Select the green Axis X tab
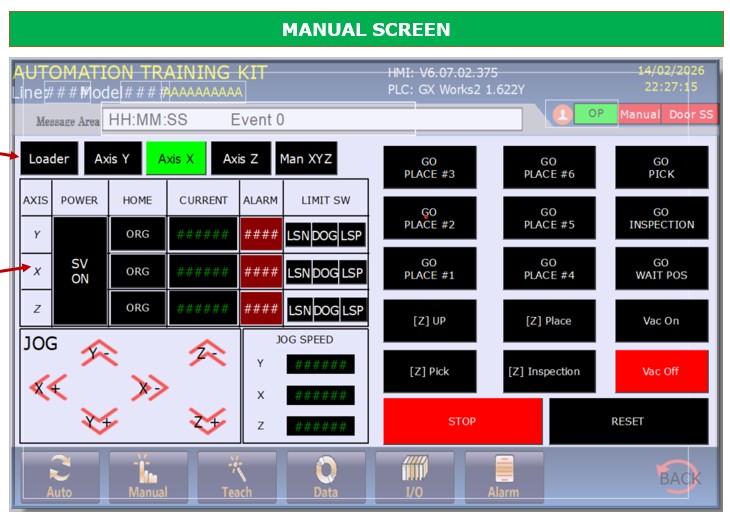The height and width of the screenshot is (518, 730). (176, 159)
